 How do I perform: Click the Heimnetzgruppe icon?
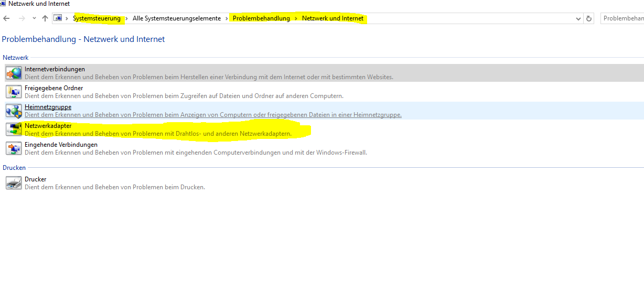pos(14,111)
